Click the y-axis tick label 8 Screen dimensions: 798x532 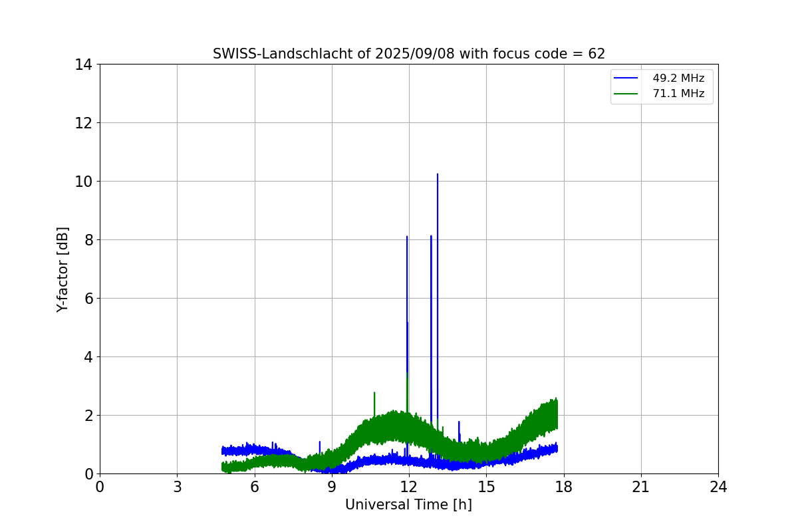click(x=88, y=240)
